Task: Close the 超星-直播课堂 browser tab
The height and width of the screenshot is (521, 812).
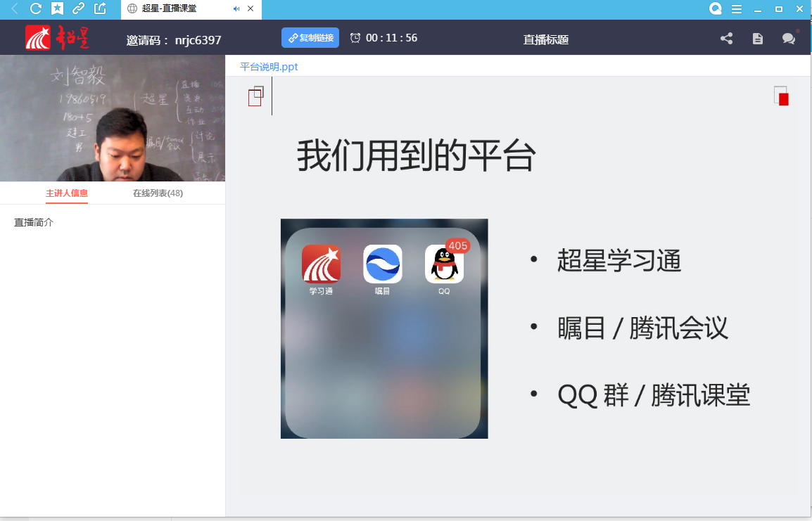Action: [x=250, y=9]
